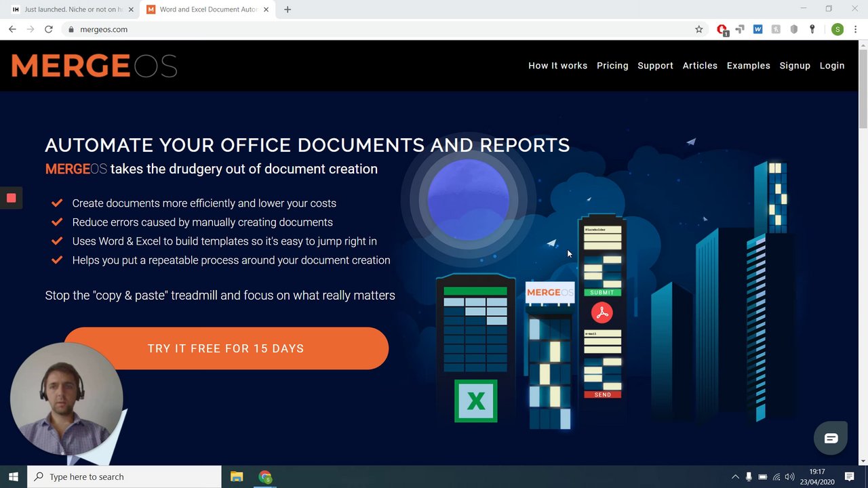Show hidden system tray icons
Screen dimensions: 868x488
click(735, 477)
